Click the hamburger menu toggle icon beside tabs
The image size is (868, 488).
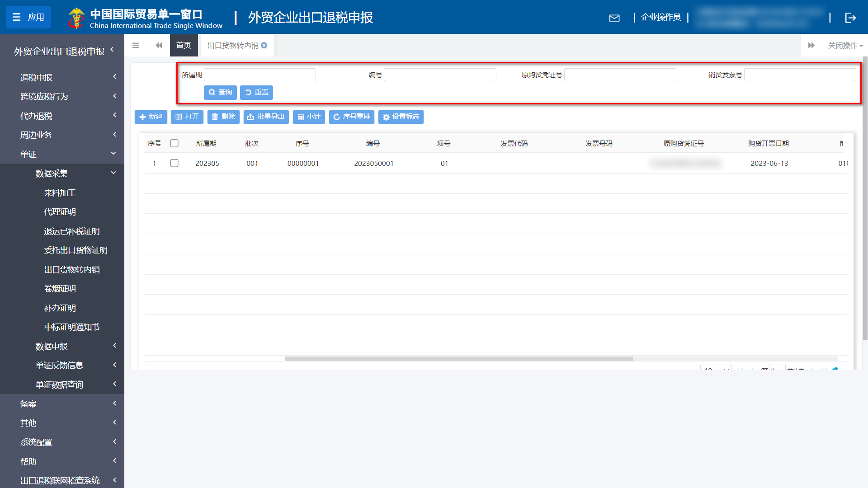tap(136, 45)
